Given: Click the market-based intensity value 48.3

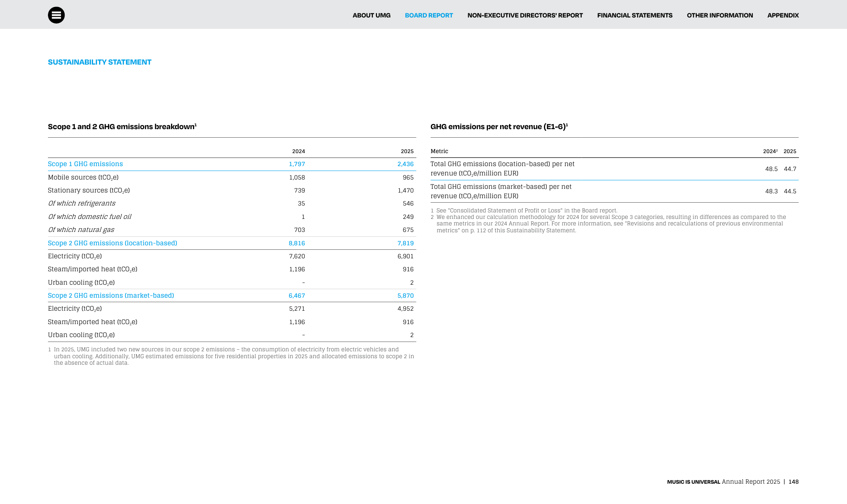Looking at the screenshot, I should pyautogui.click(x=771, y=191).
